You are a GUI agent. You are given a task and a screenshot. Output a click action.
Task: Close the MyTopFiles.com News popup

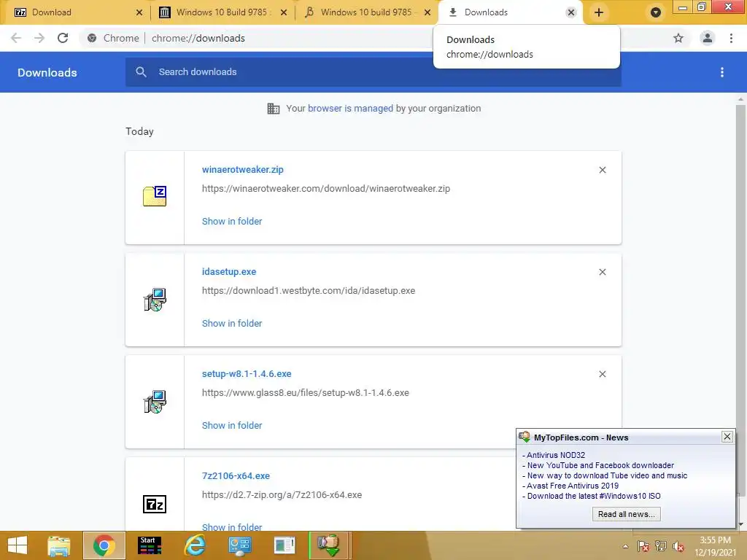point(727,437)
